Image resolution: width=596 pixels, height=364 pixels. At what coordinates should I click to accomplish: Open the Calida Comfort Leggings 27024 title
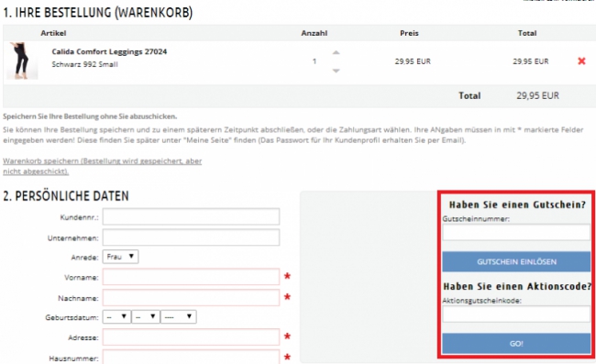[x=109, y=51]
